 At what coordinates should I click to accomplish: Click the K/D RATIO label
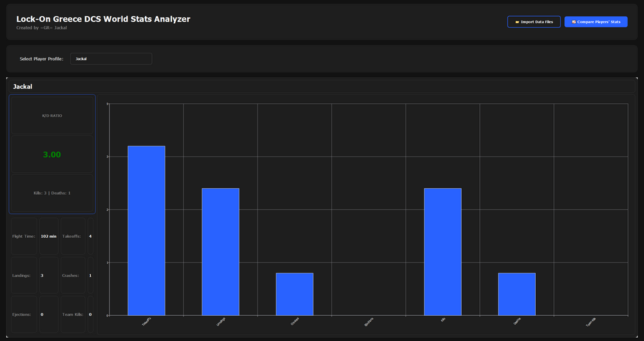pos(52,115)
